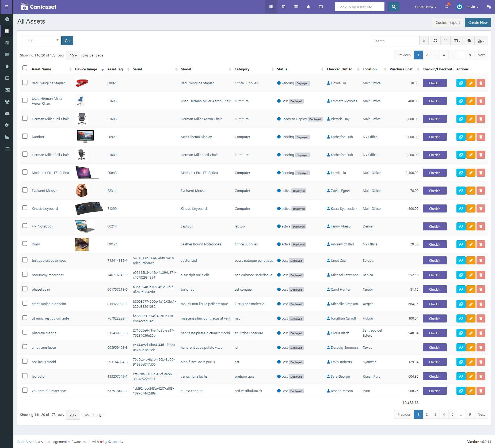The image size is (495, 448).
Task: Clone the Evoluent Mouse asset
Action: [x=461, y=191]
